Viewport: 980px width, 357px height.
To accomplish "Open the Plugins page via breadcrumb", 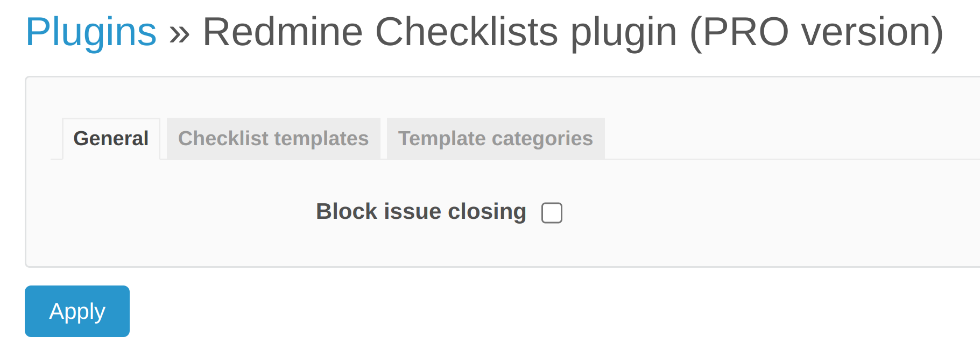I will pos(91,31).
